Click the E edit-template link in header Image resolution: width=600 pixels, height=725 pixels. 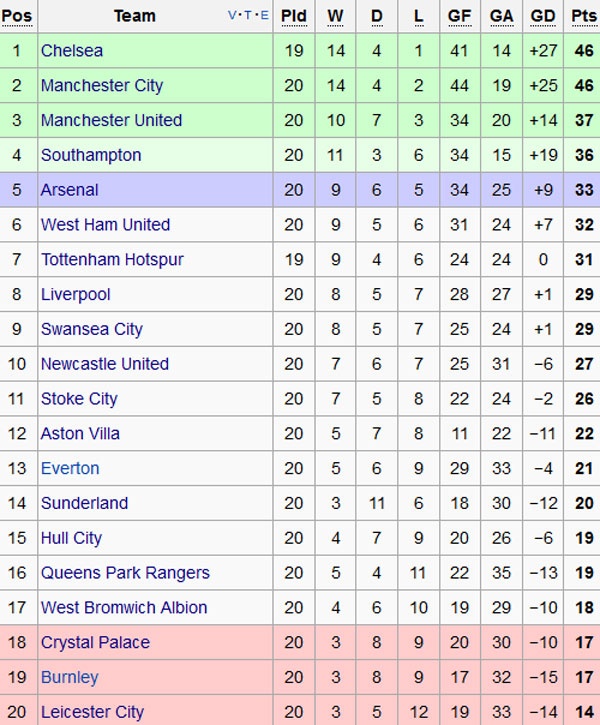(265, 15)
